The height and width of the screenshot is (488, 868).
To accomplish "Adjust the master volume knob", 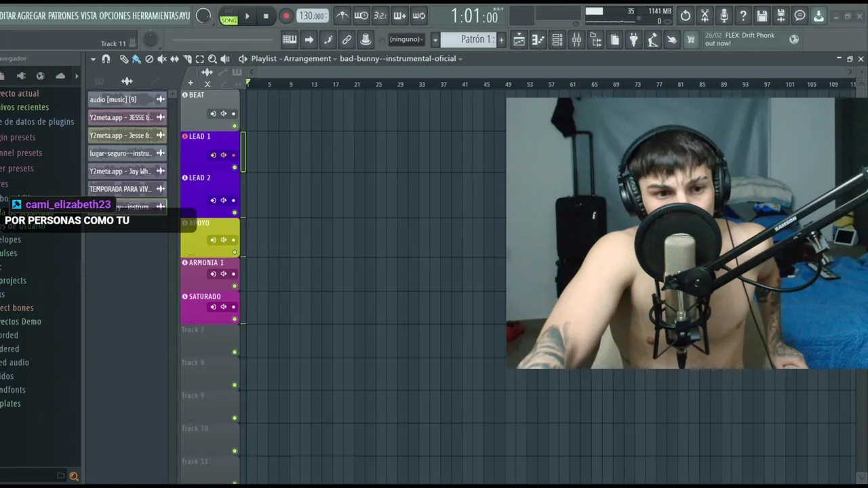I will [203, 16].
